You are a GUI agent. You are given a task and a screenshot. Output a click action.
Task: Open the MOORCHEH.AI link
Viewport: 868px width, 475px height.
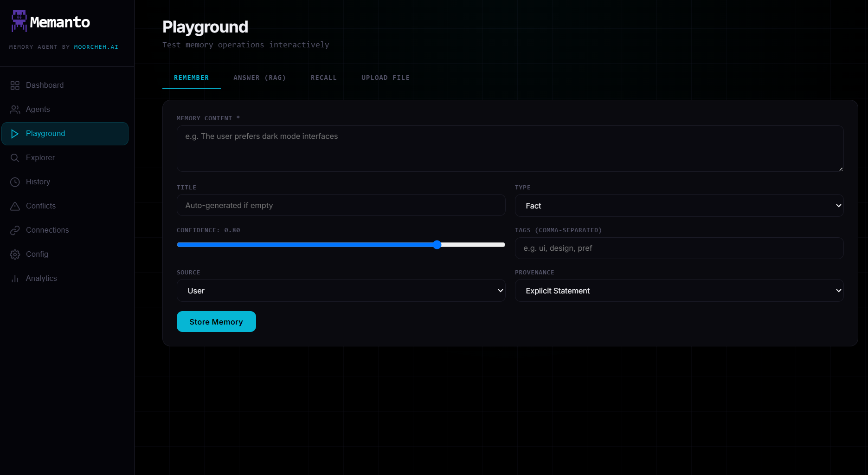[x=96, y=47]
